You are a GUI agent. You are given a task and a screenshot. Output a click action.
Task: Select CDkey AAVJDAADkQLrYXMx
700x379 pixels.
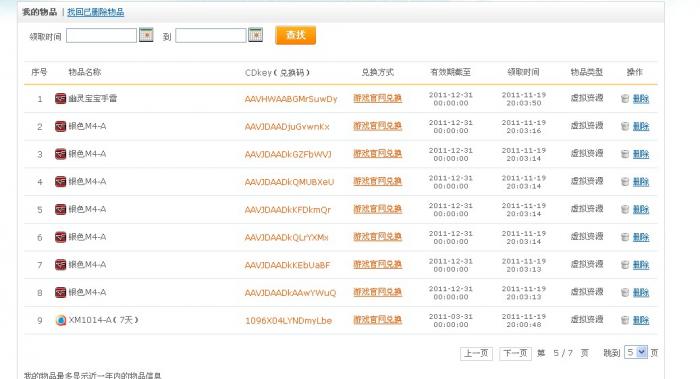pyautogui.click(x=286, y=237)
